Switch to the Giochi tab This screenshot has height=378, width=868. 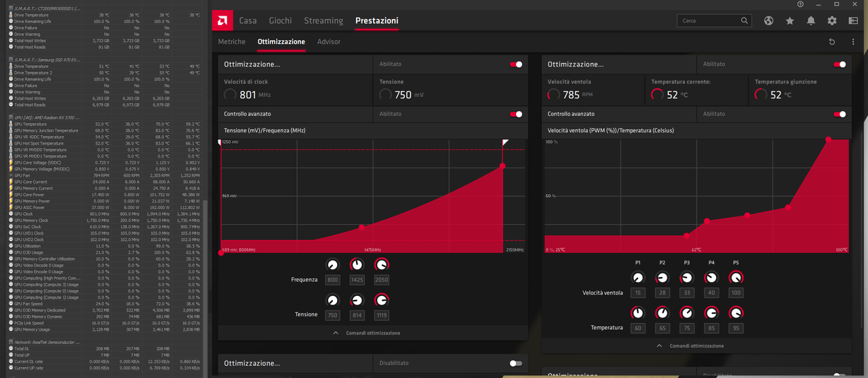point(280,21)
